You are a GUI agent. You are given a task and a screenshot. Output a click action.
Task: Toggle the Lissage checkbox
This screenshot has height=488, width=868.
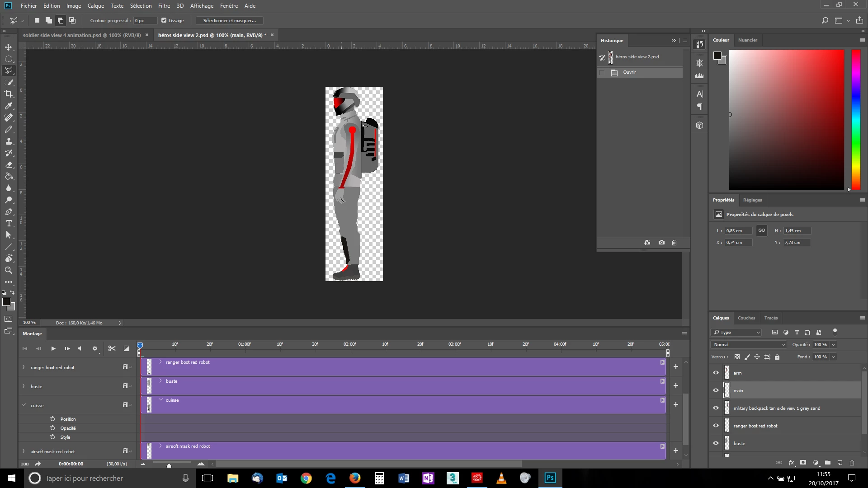click(x=164, y=20)
